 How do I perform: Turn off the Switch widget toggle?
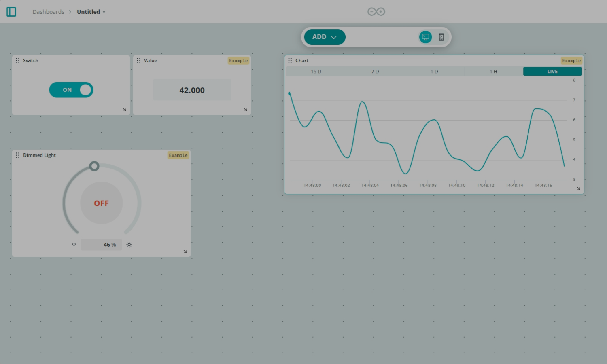click(x=71, y=90)
